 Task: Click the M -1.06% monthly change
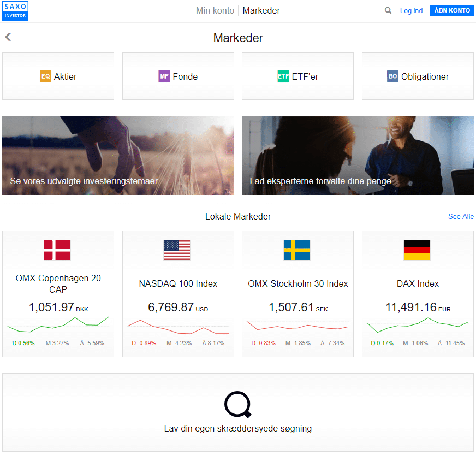coord(415,343)
